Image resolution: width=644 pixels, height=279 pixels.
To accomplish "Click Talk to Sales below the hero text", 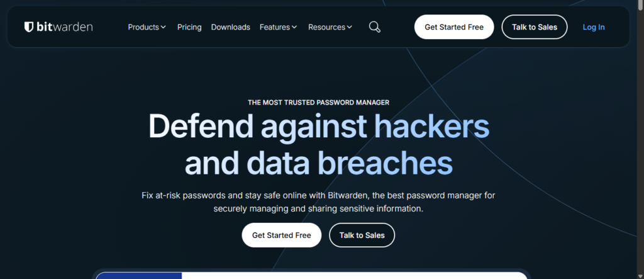I will pyautogui.click(x=362, y=236).
